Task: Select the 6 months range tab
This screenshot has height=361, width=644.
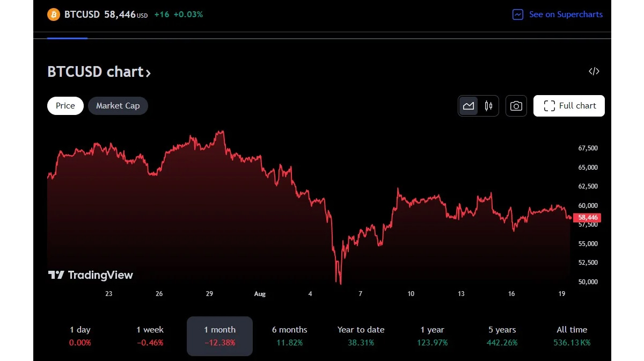Action: 290,336
